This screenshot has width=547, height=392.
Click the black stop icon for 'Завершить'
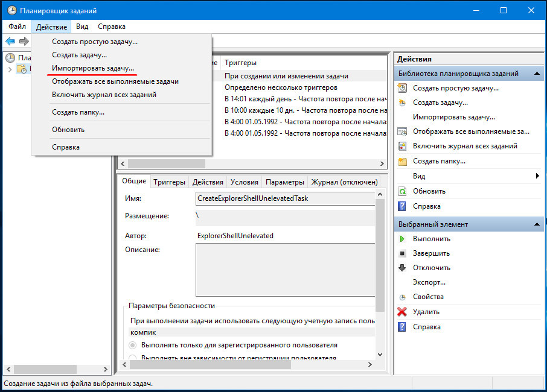click(402, 253)
